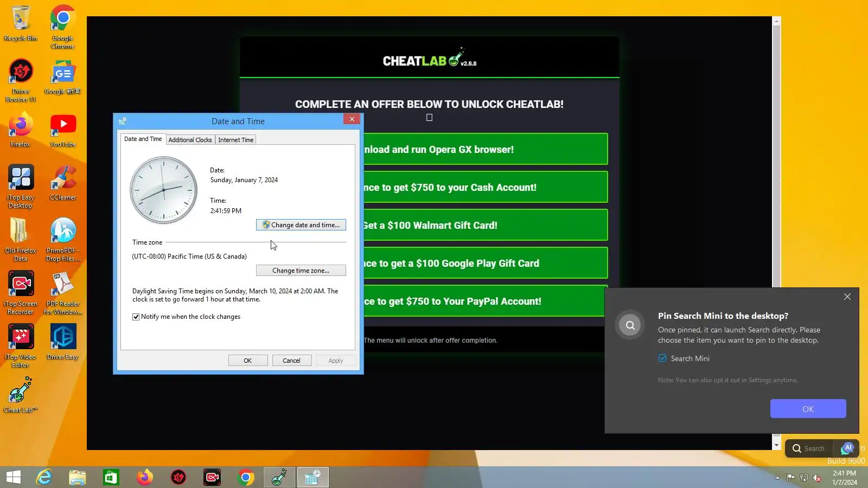Launch iTop Screen Recorder desktop icon
The height and width of the screenshot is (488, 868).
(x=21, y=293)
